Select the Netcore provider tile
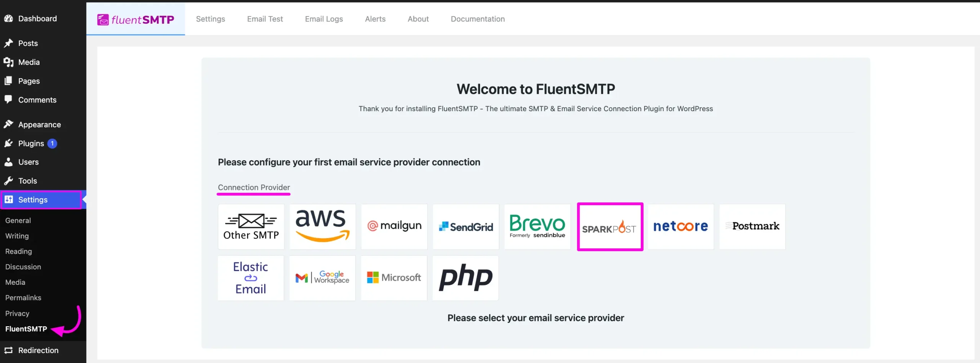This screenshot has width=980, height=363. pos(681,227)
